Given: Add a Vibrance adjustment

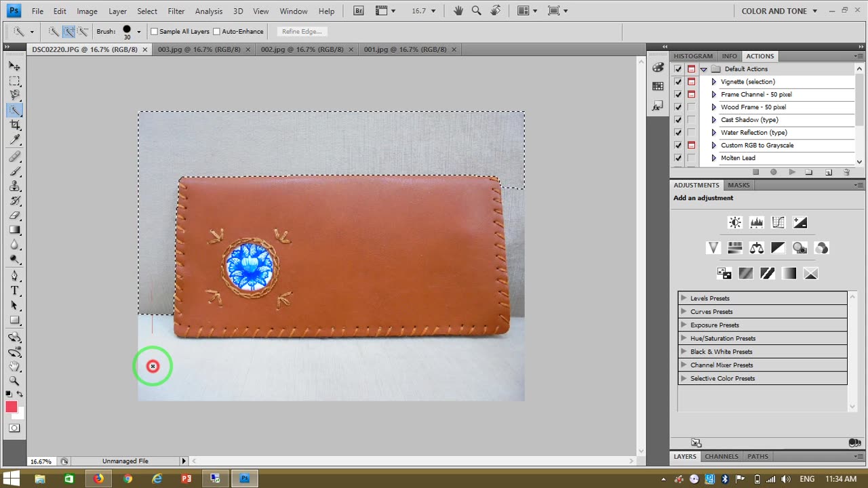Looking at the screenshot, I should [x=713, y=248].
